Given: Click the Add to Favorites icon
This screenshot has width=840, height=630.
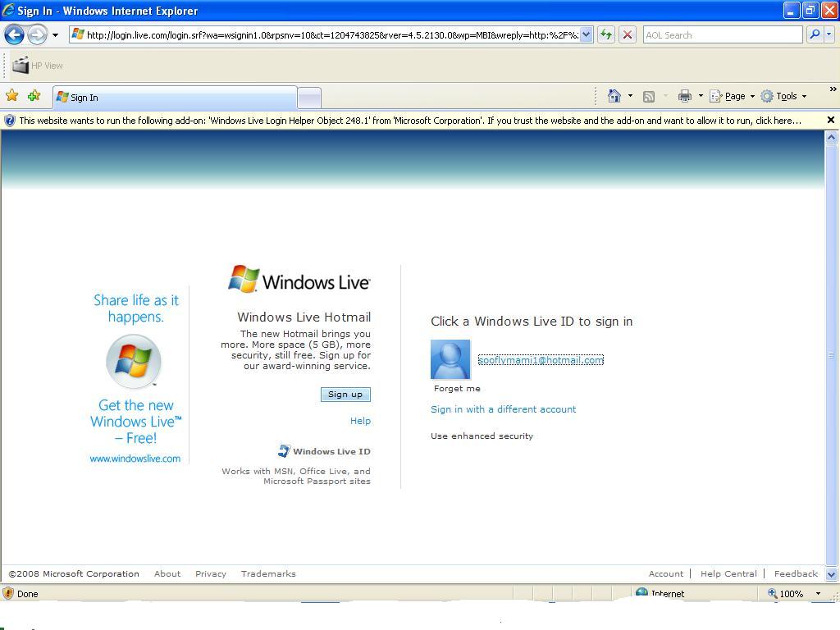Looking at the screenshot, I should coord(34,96).
